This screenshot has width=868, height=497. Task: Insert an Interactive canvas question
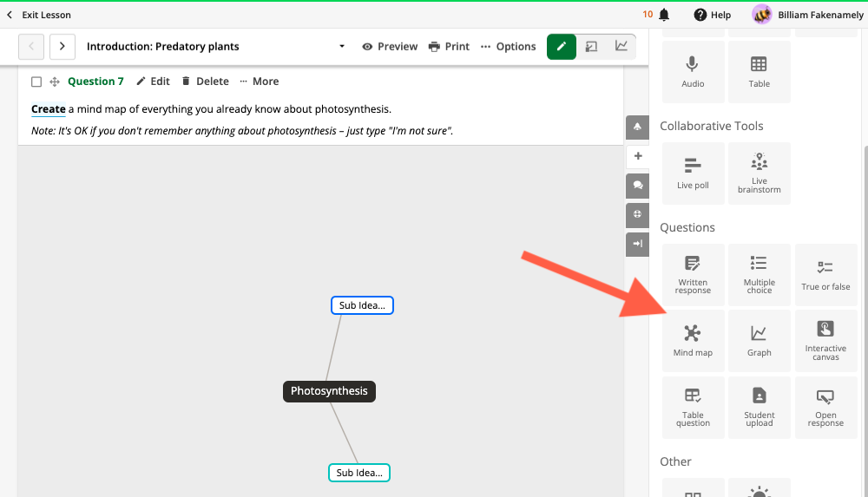point(825,341)
